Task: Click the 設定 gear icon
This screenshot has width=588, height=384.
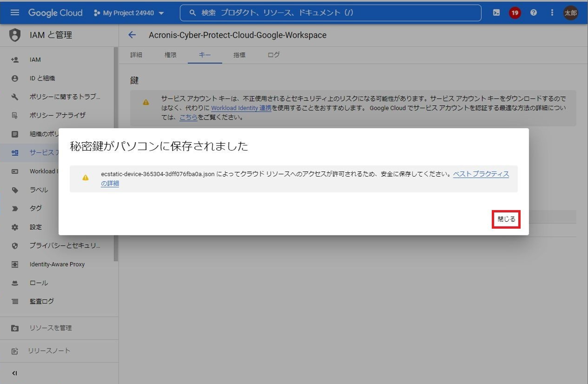Action: [15, 227]
